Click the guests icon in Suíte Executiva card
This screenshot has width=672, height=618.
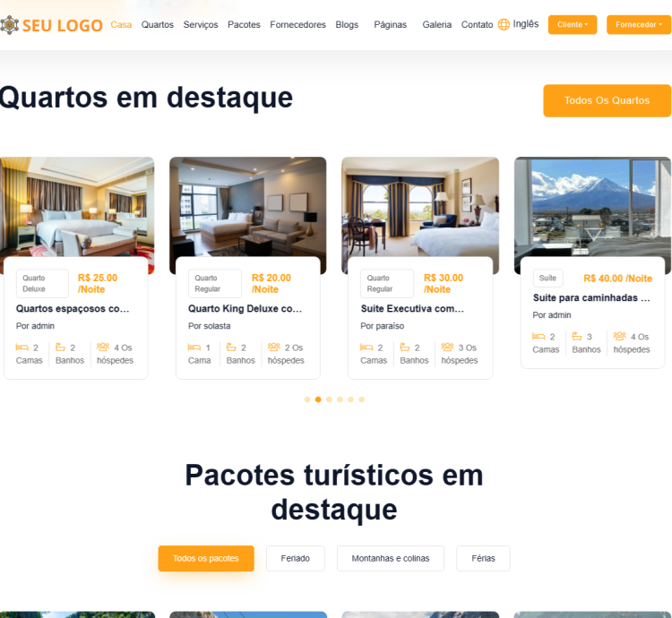click(447, 347)
